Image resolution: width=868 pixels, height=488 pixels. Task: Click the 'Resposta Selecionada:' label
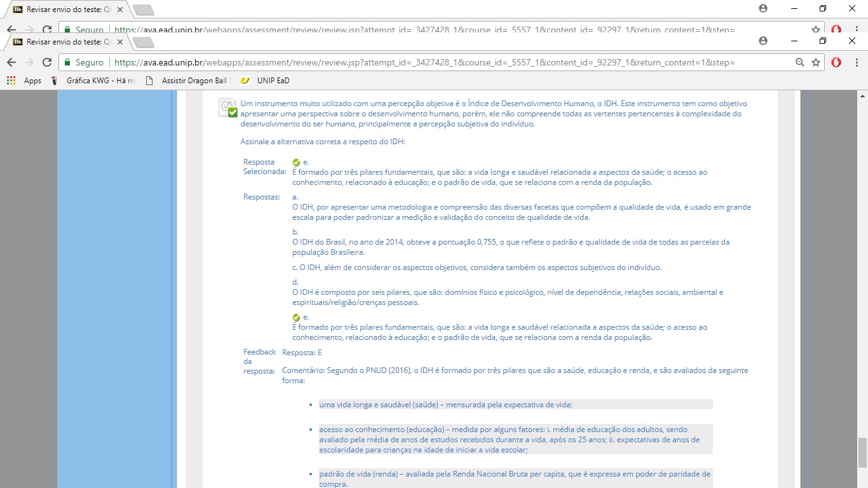(x=264, y=167)
